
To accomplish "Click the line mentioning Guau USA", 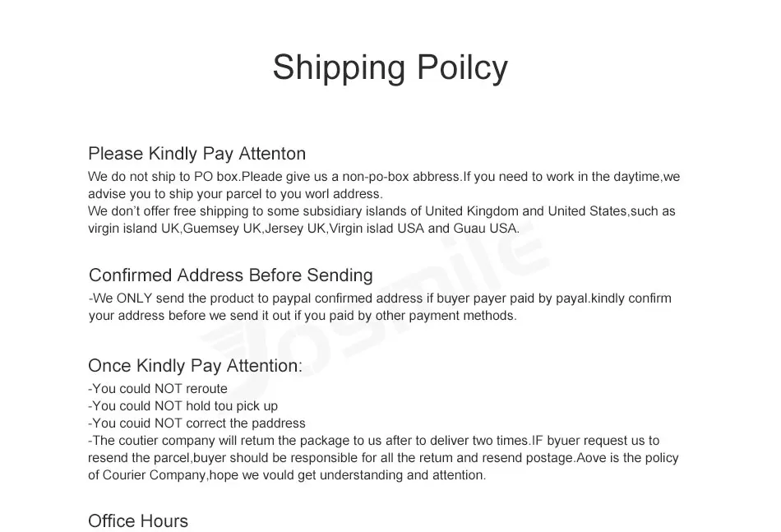I will 304,229.
